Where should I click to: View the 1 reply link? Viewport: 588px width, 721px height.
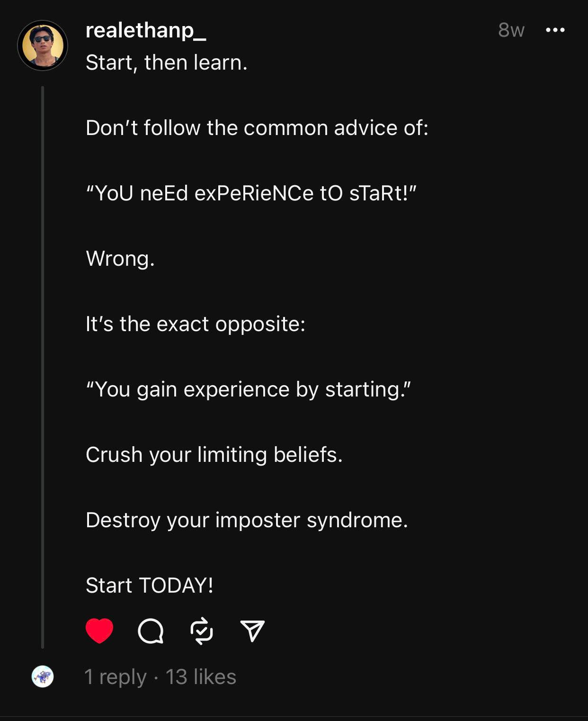coord(115,676)
